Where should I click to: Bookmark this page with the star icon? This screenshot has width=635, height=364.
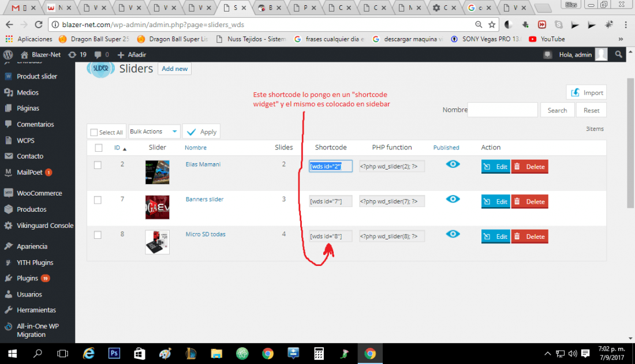pos(492,25)
